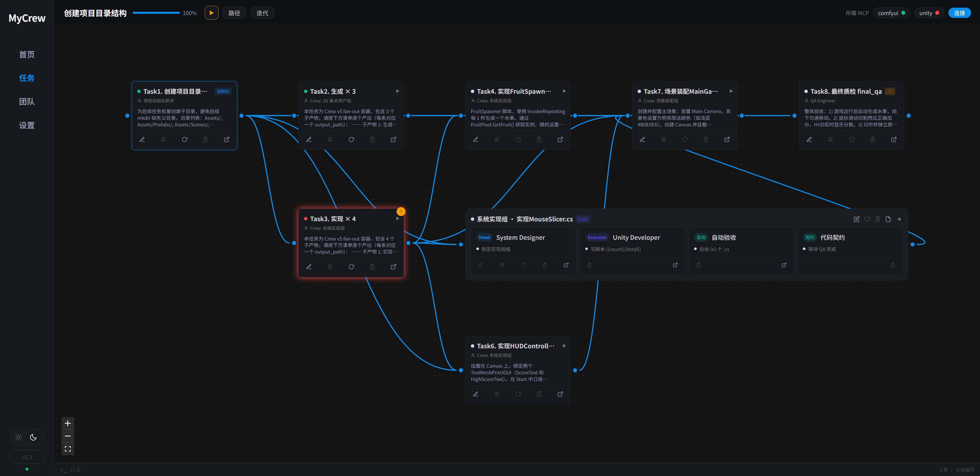Image resolution: width=980 pixels, height=476 pixels.
Task: Zoom in canvas with plus button
Action: coord(68,423)
